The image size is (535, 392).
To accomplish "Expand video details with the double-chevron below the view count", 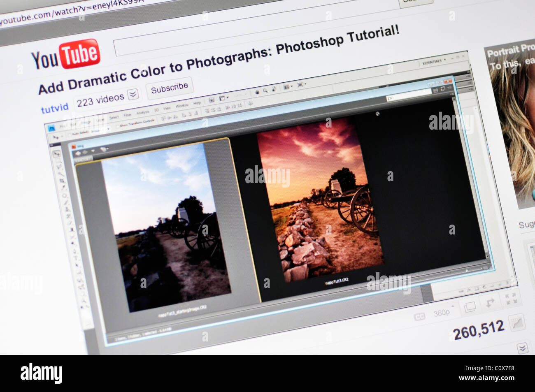I will [x=522, y=348].
